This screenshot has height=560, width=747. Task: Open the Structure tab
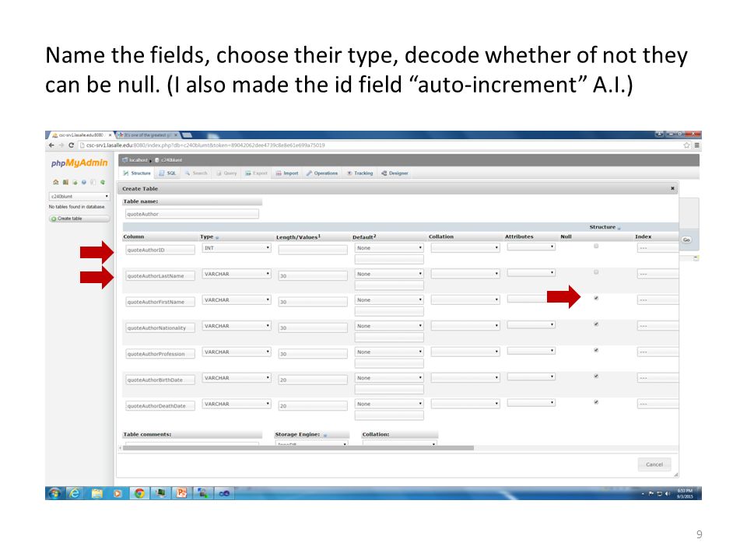137,173
